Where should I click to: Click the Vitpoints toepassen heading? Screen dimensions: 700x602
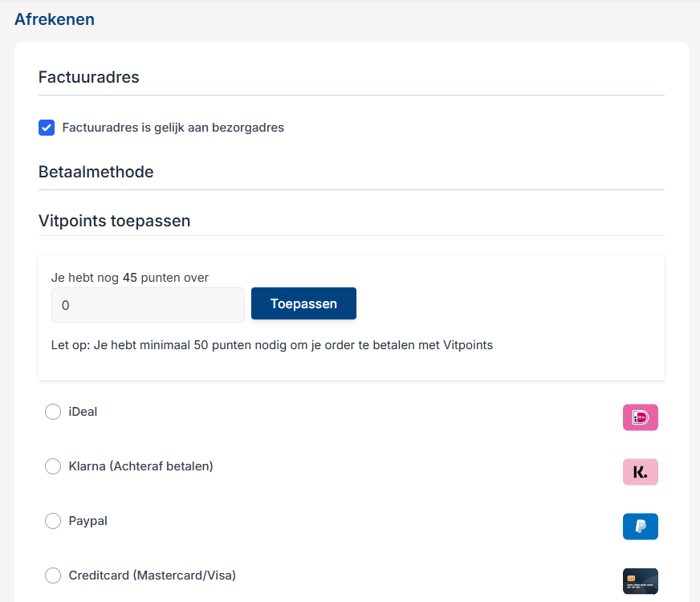[x=114, y=221]
